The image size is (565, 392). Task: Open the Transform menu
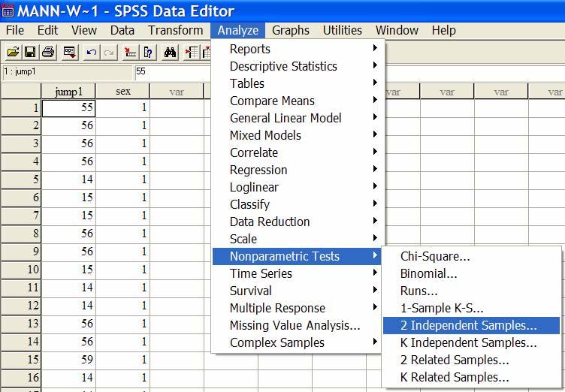pyautogui.click(x=176, y=30)
